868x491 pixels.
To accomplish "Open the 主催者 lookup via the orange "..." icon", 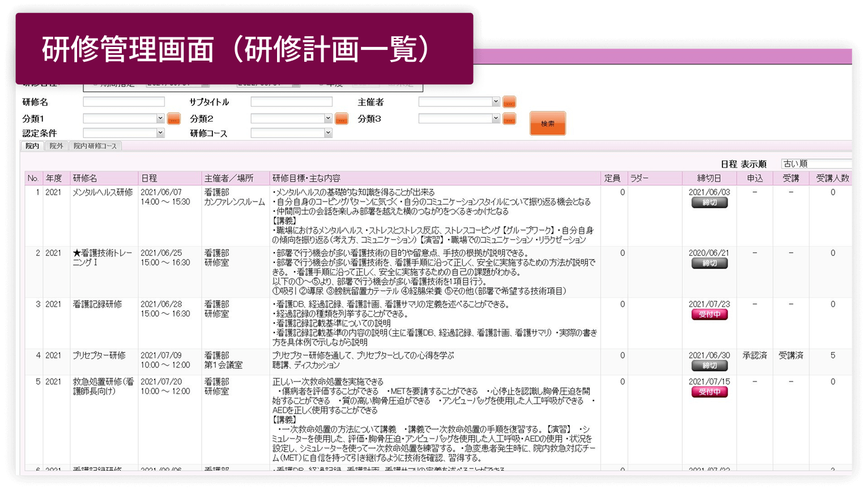I will 508,102.
